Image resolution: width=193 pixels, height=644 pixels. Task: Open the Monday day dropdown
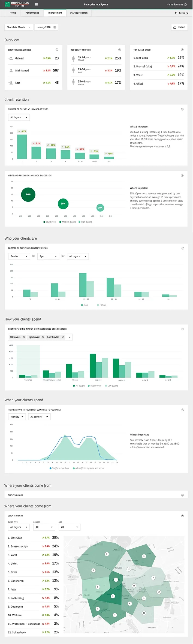pyautogui.click(x=17, y=417)
